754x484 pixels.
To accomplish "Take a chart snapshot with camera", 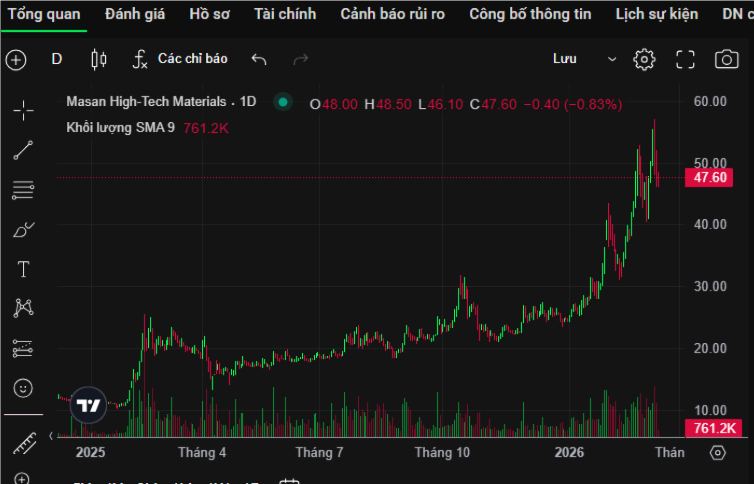I will pyautogui.click(x=727, y=59).
